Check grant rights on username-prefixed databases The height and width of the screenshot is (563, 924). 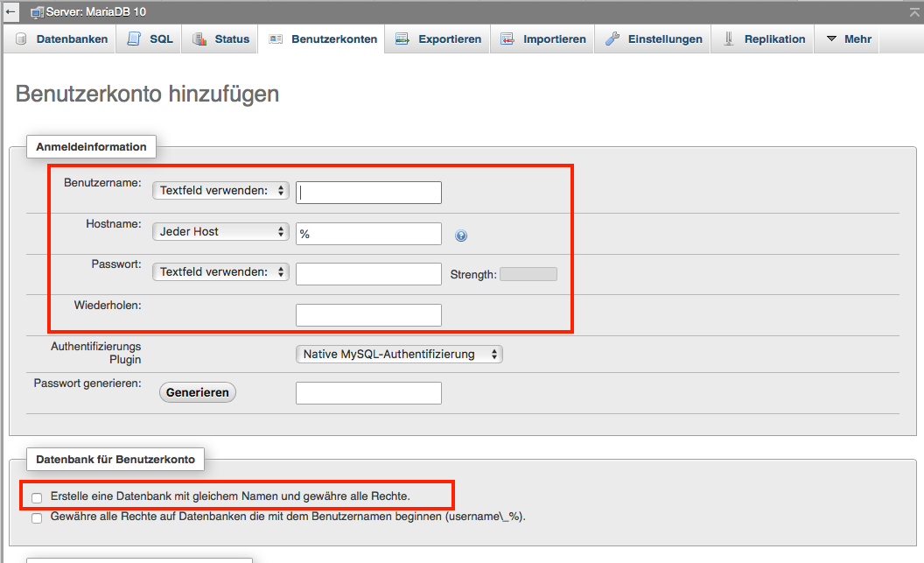tap(37, 517)
